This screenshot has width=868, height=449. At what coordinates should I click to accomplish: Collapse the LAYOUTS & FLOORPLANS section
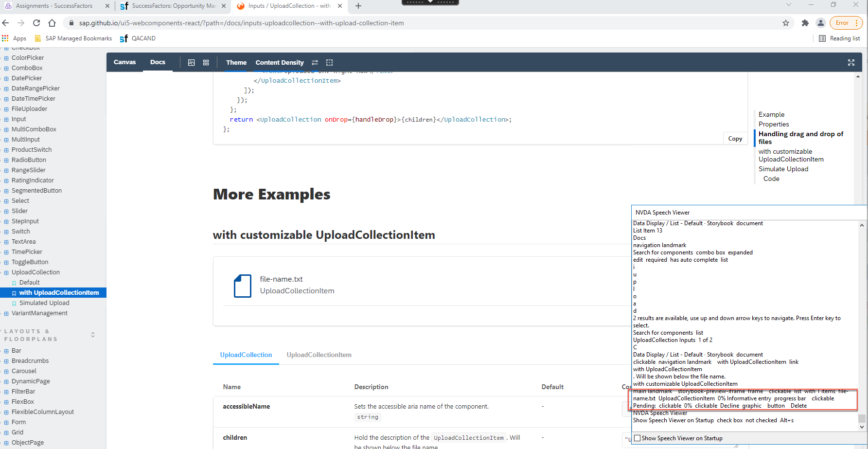(x=92, y=335)
